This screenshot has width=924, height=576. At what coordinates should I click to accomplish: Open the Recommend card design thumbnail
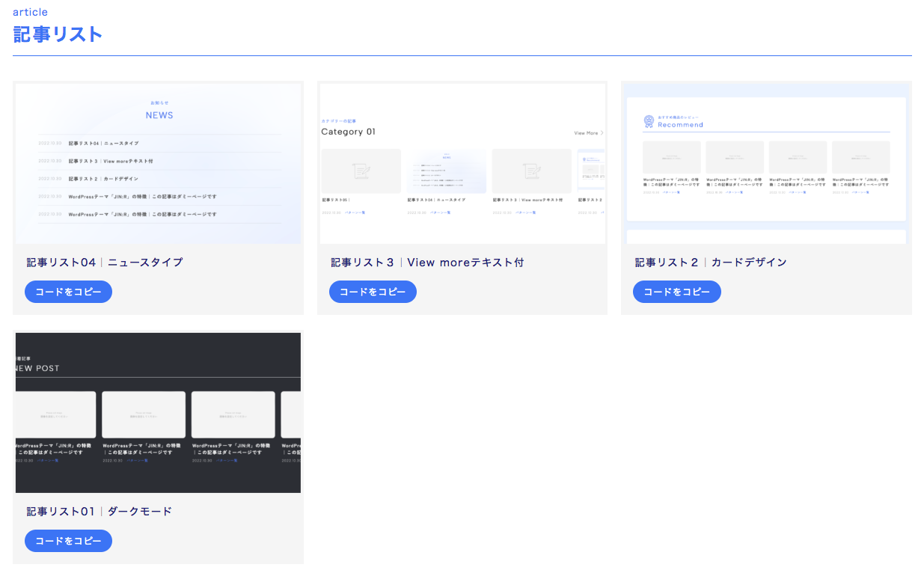[x=766, y=163]
